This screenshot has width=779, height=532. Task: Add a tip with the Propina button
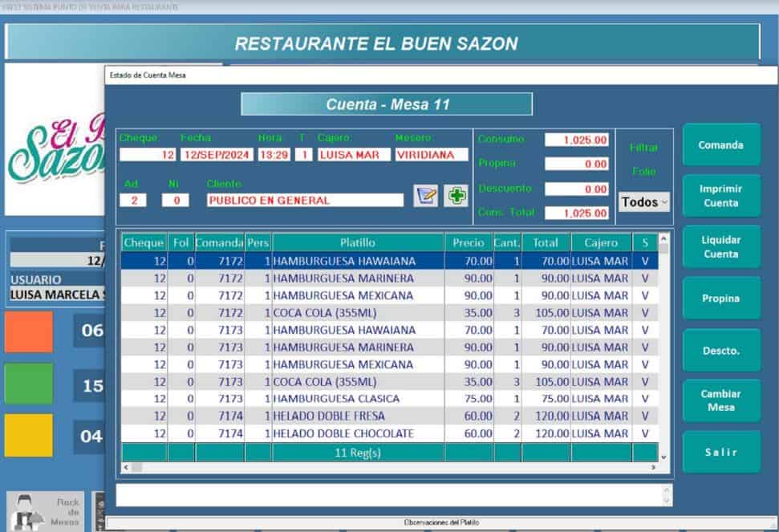point(720,298)
